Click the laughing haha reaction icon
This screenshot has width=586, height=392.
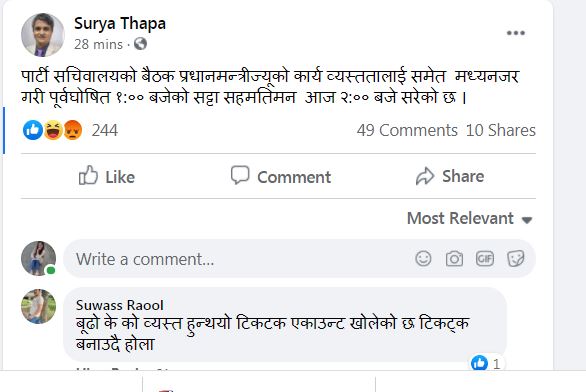[x=53, y=130]
